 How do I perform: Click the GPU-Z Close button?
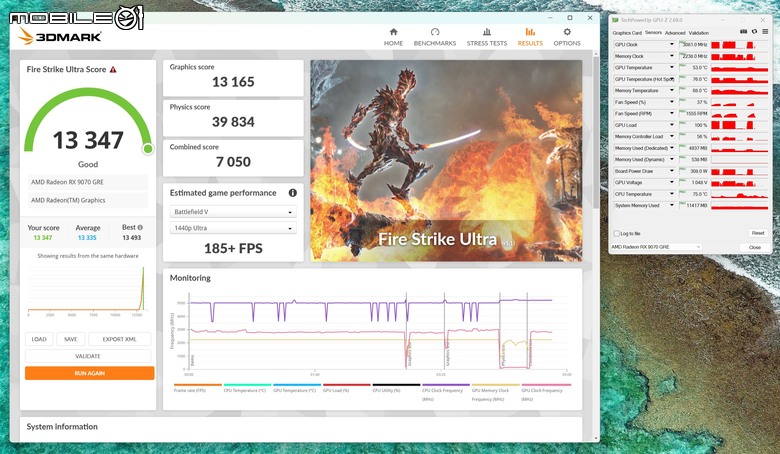click(x=755, y=247)
